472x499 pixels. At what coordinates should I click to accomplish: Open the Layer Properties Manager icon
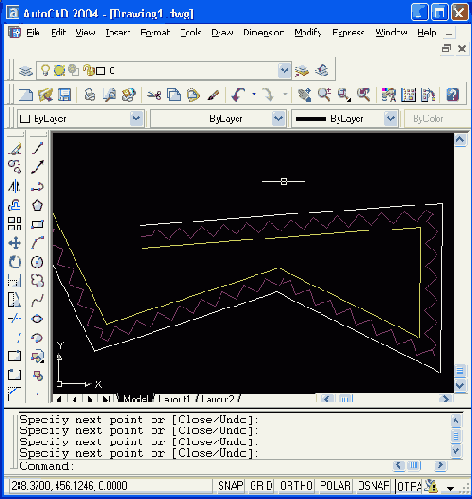click(x=26, y=71)
